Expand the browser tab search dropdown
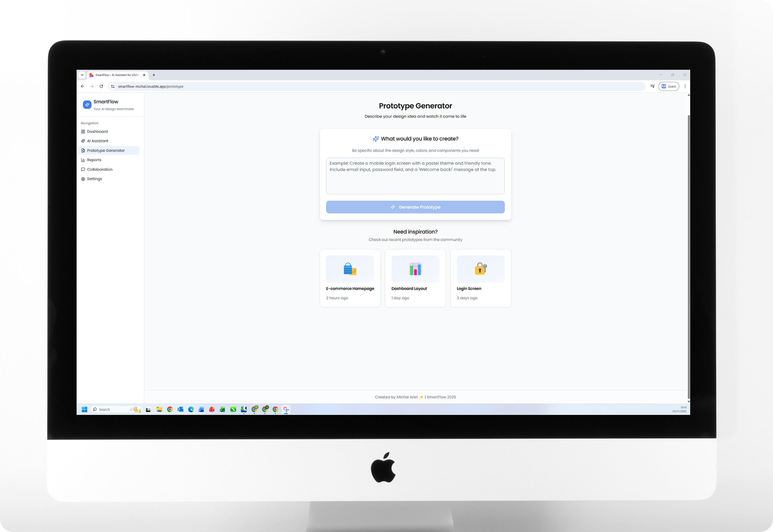773x532 pixels. point(82,75)
